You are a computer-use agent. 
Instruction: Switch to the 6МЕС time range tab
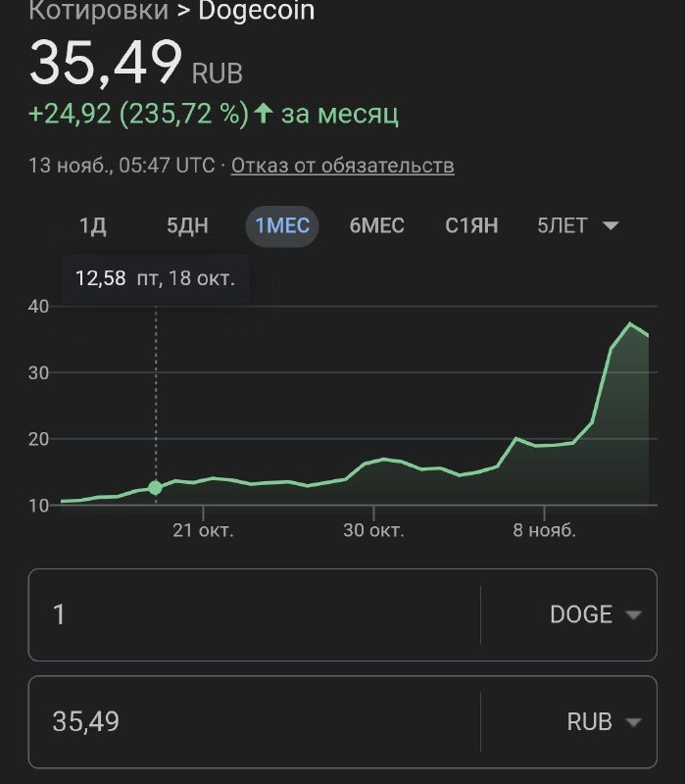pos(376,226)
